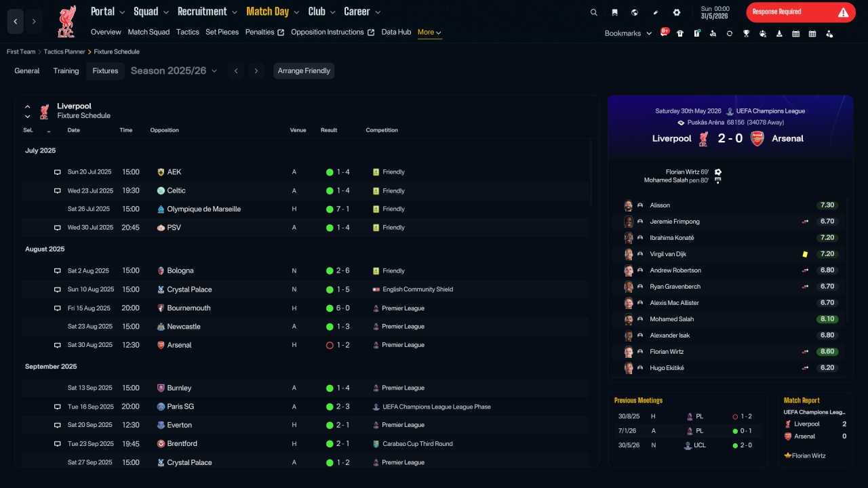
Task: Open the Set Pieces submenu item
Action: (x=222, y=32)
